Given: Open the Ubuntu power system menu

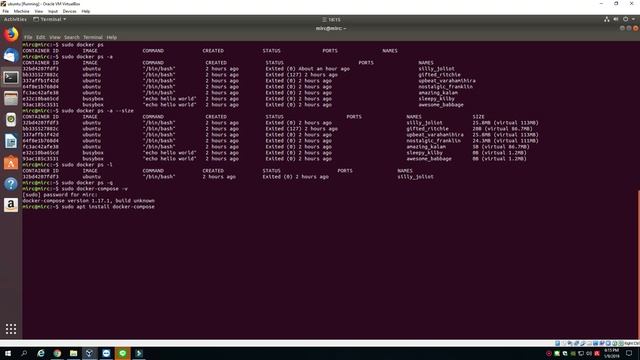Looking at the screenshot, I should pos(625,19).
